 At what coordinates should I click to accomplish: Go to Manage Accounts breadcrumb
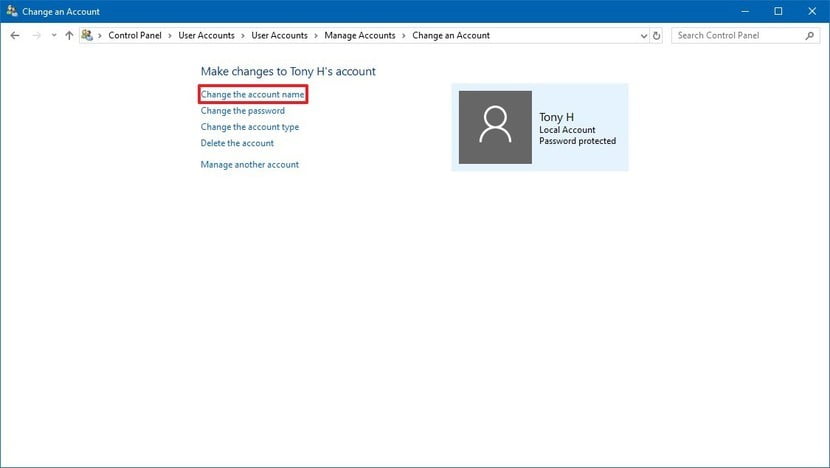pos(360,35)
